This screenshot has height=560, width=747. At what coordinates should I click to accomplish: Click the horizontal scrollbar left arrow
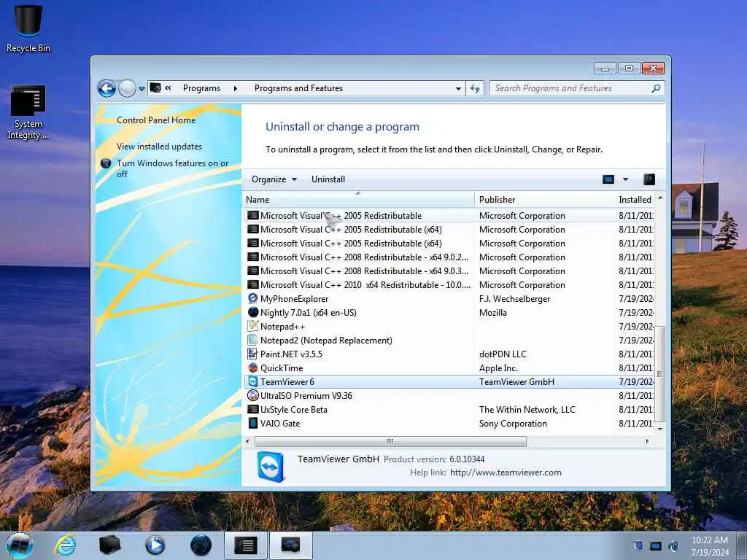point(247,441)
